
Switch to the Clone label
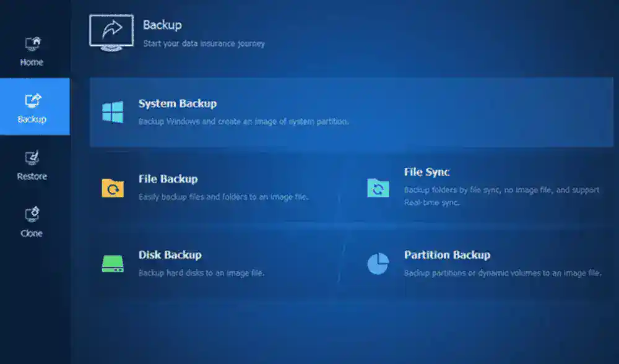[x=32, y=233]
